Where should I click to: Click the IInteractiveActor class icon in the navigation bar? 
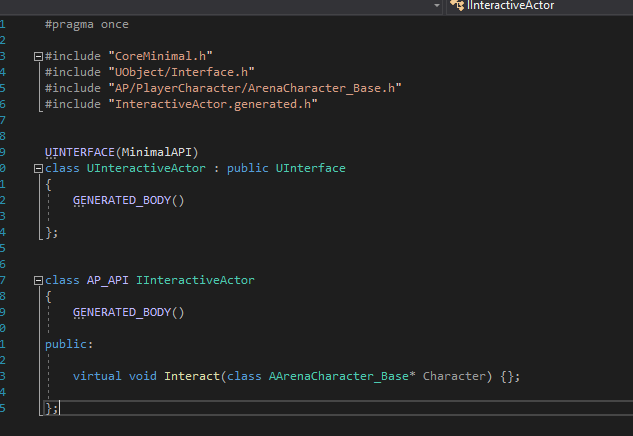click(x=457, y=5)
